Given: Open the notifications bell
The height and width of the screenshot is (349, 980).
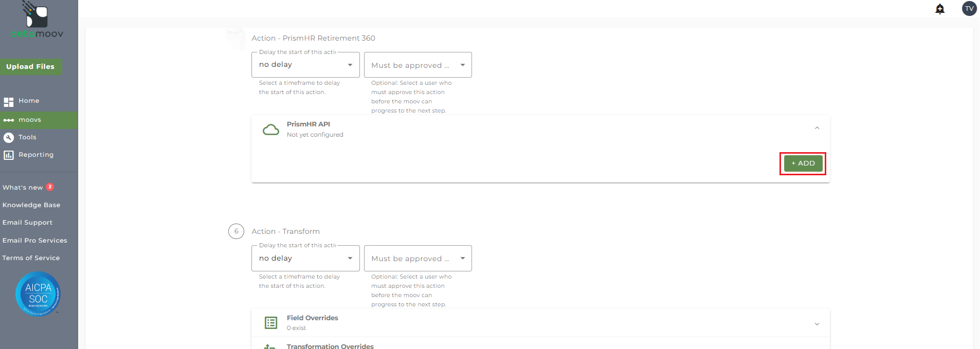Looking at the screenshot, I should pos(940,9).
